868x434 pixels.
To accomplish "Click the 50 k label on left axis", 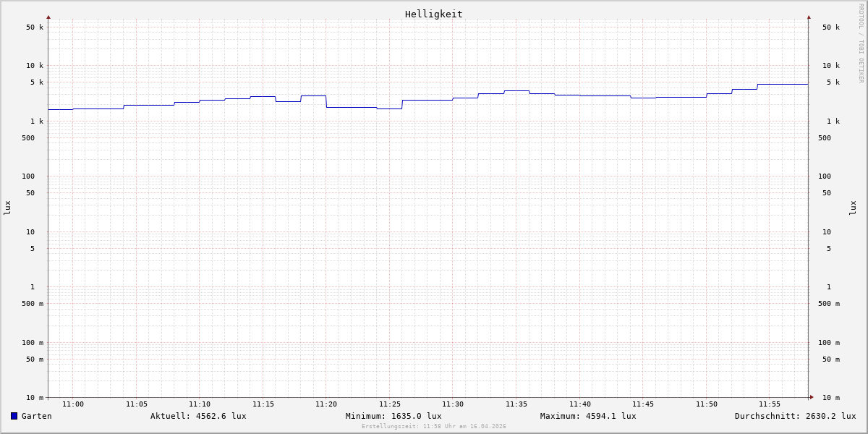I will [x=35, y=27].
